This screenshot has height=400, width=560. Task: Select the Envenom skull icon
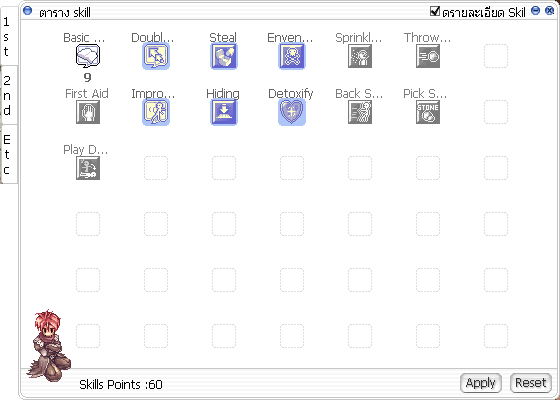click(292, 56)
